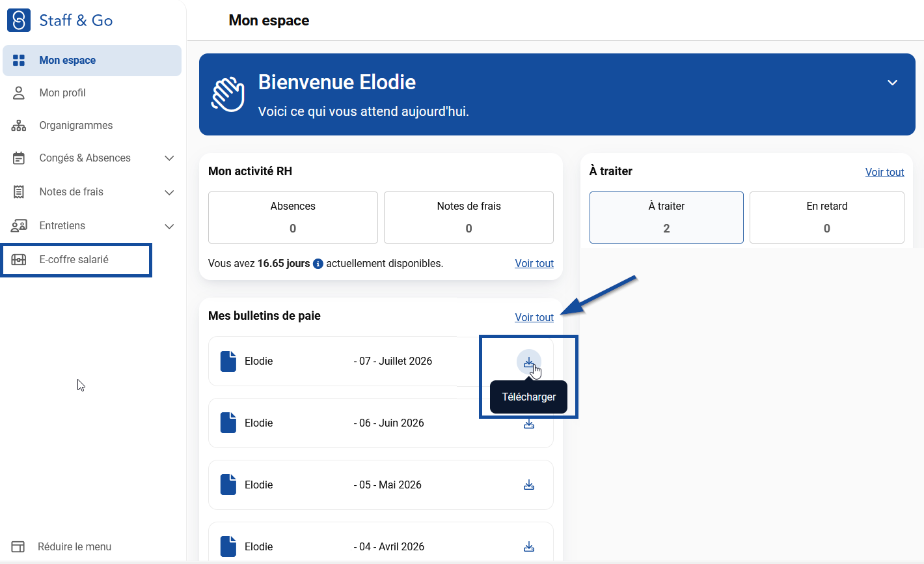This screenshot has width=924, height=564.
Task: Select the À traiter tab with count 2
Action: tap(666, 218)
